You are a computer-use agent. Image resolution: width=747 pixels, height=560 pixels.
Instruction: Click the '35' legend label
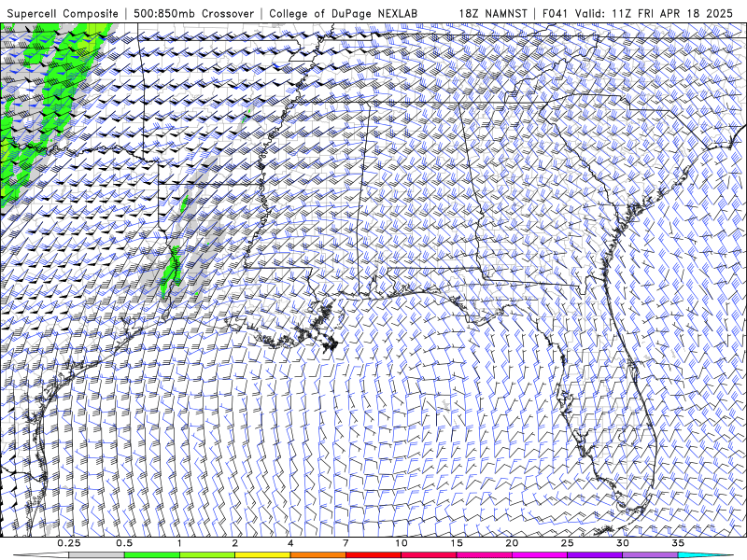(678, 543)
